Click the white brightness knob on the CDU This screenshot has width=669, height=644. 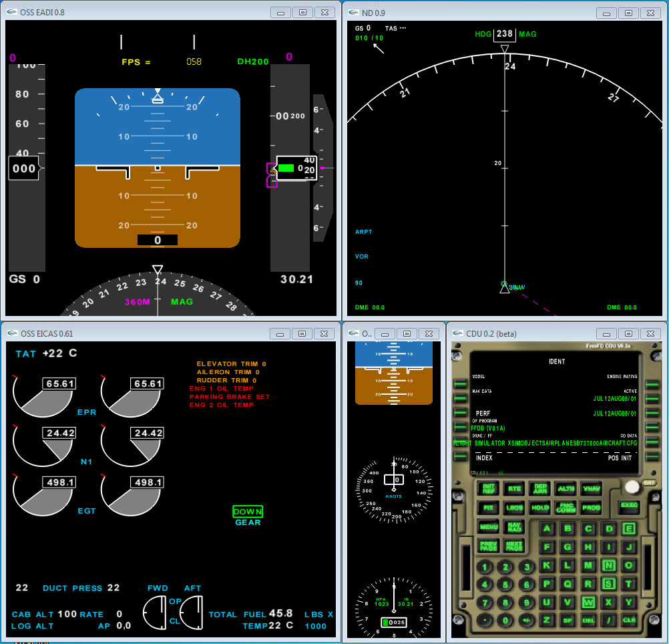click(x=632, y=486)
